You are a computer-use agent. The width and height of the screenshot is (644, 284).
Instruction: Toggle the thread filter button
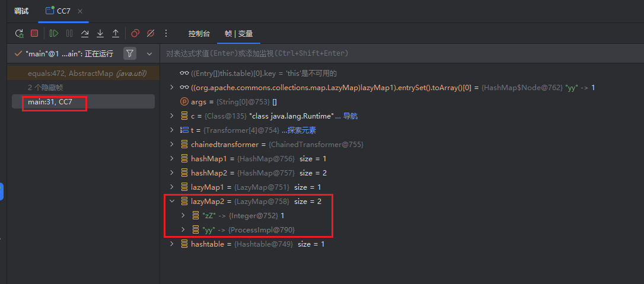click(x=130, y=53)
